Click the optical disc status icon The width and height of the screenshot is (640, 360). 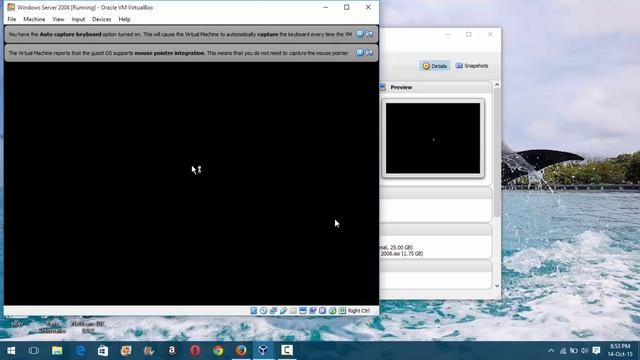263,311
